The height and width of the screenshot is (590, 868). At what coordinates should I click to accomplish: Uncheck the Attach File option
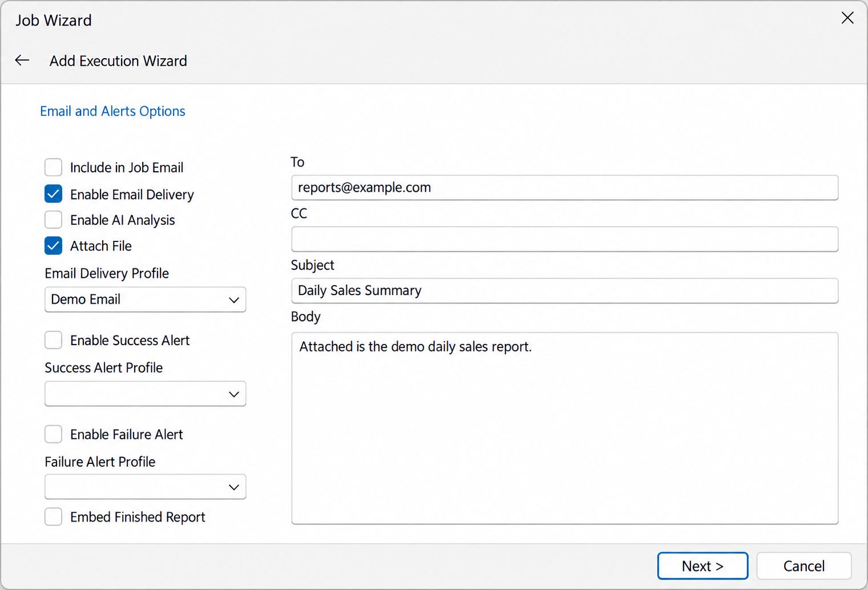[54, 246]
